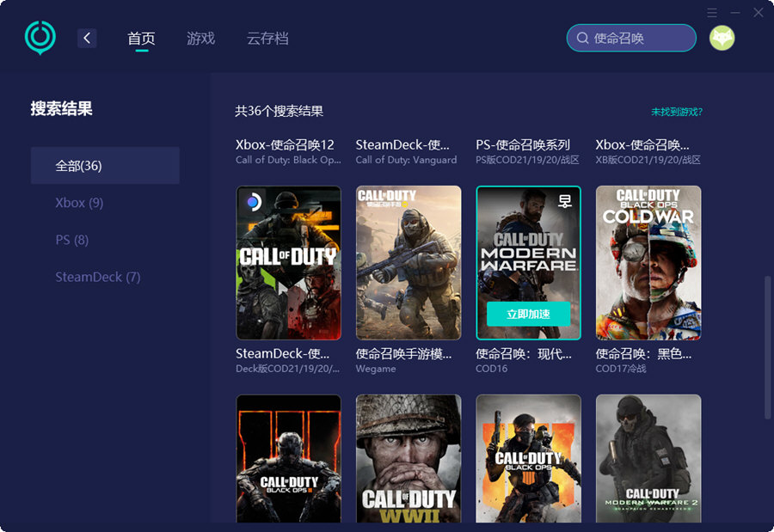Click Call of Duty: Black Op... subtitle
774x532 pixels.
click(x=288, y=160)
